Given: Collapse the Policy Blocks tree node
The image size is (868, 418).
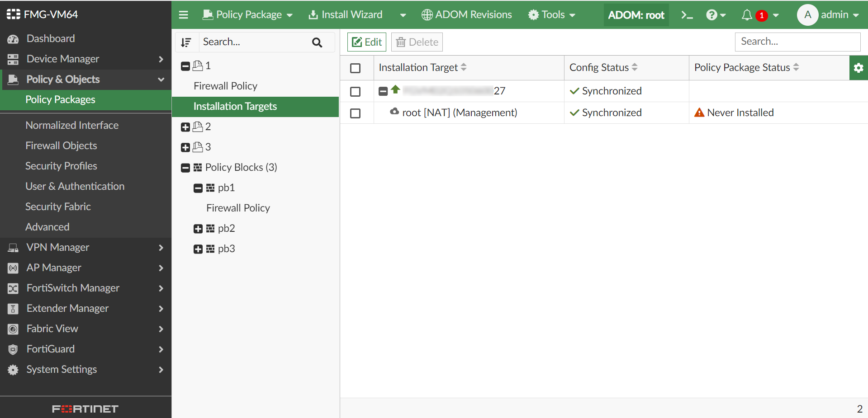Looking at the screenshot, I should pos(185,167).
